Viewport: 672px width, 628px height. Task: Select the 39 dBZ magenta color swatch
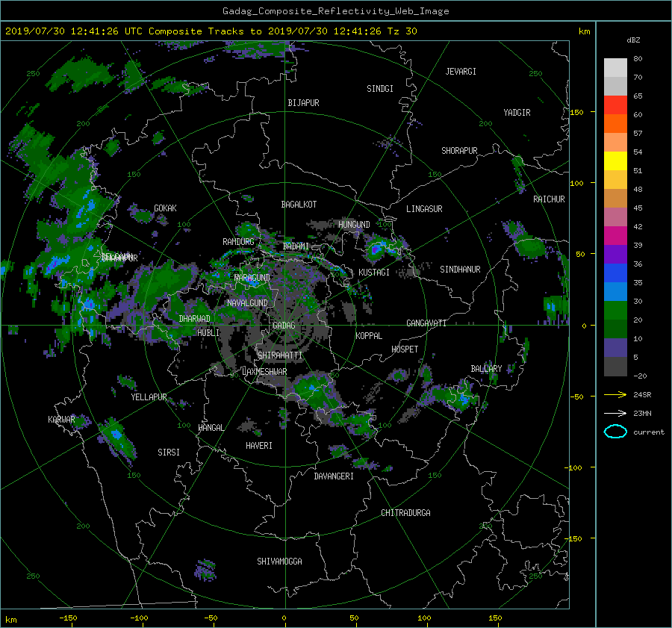click(x=615, y=236)
